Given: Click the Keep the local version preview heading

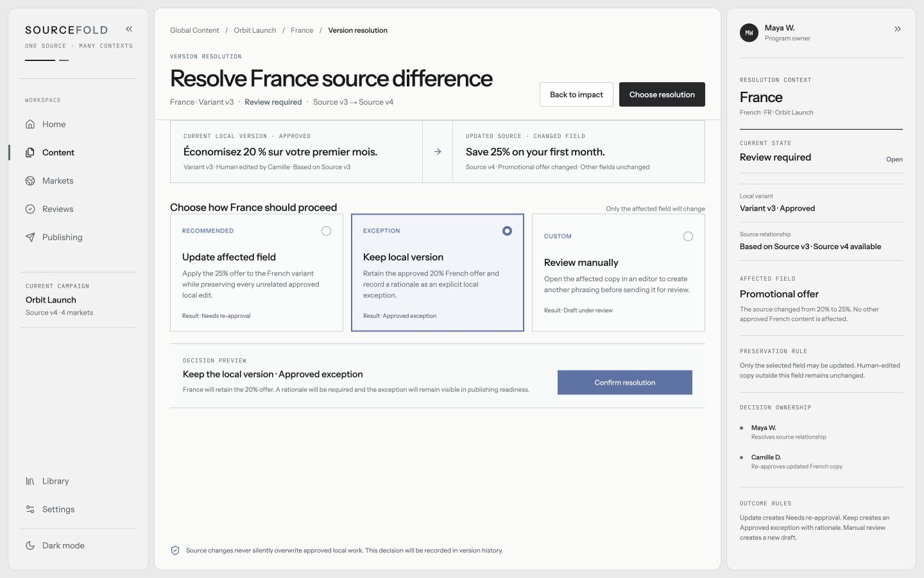Looking at the screenshot, I should click(x=273, y=374).
